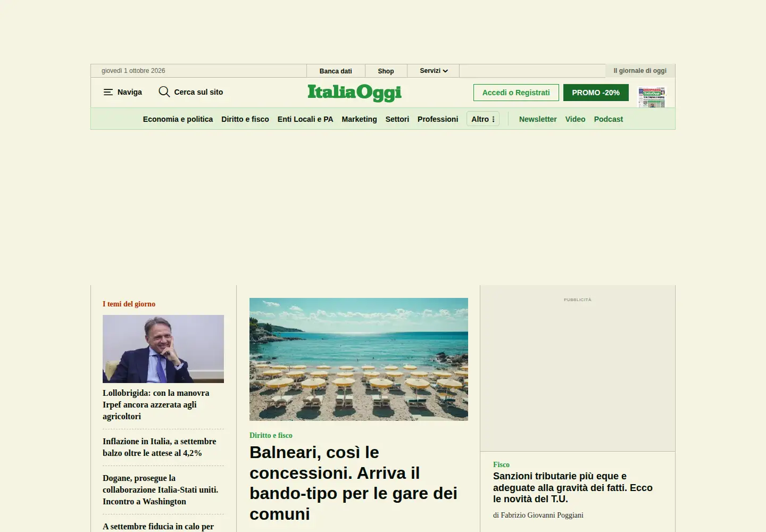The image size is (766, 532).
Task: Open Sanzioni tributarie più eque article
Action: (x=573, y=487)
